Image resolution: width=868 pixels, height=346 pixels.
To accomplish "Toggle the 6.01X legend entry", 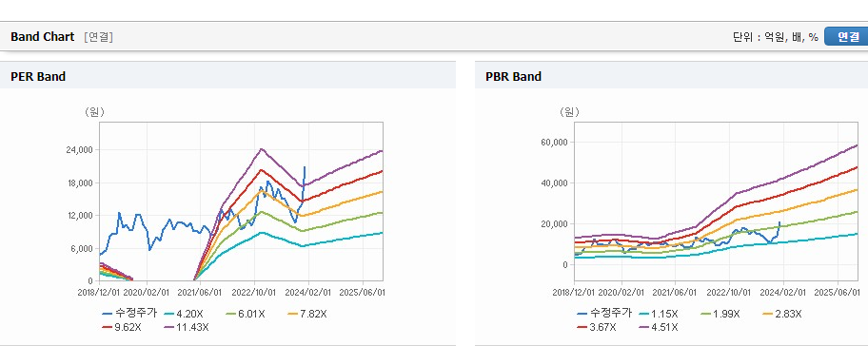I will tap(246, 314).
